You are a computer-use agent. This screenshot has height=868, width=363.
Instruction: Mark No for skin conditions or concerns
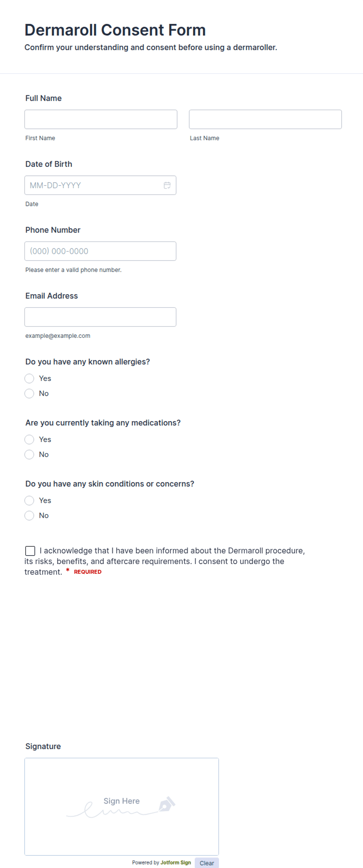29,516
